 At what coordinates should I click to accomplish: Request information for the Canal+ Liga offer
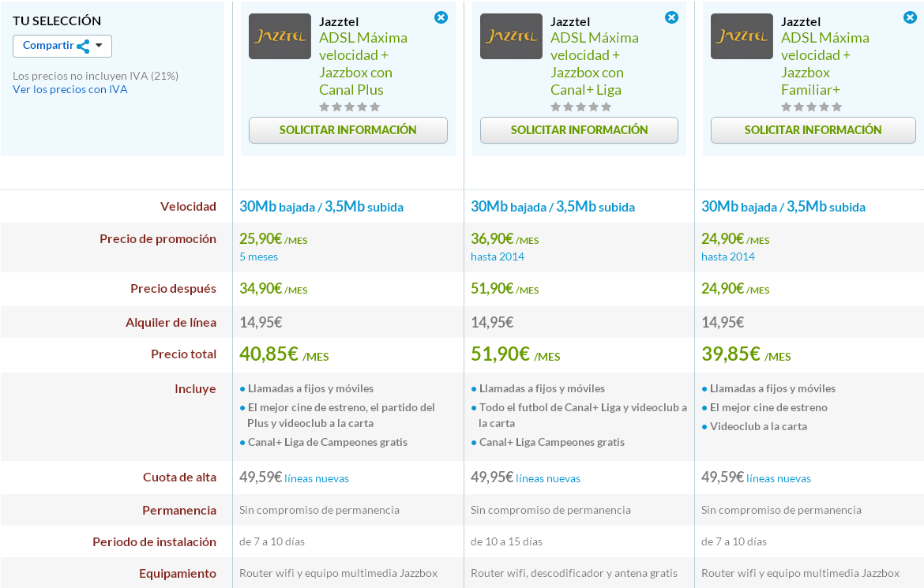pyautogui.click(x=579, y=130)
